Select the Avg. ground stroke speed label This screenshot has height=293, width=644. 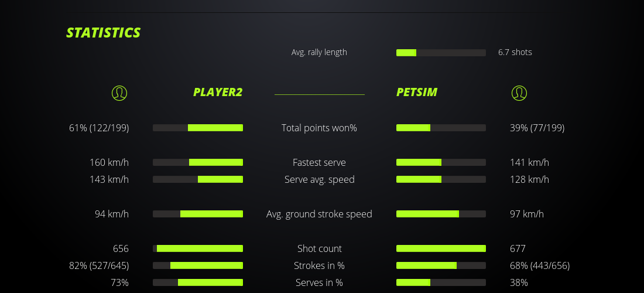point(319,214)
